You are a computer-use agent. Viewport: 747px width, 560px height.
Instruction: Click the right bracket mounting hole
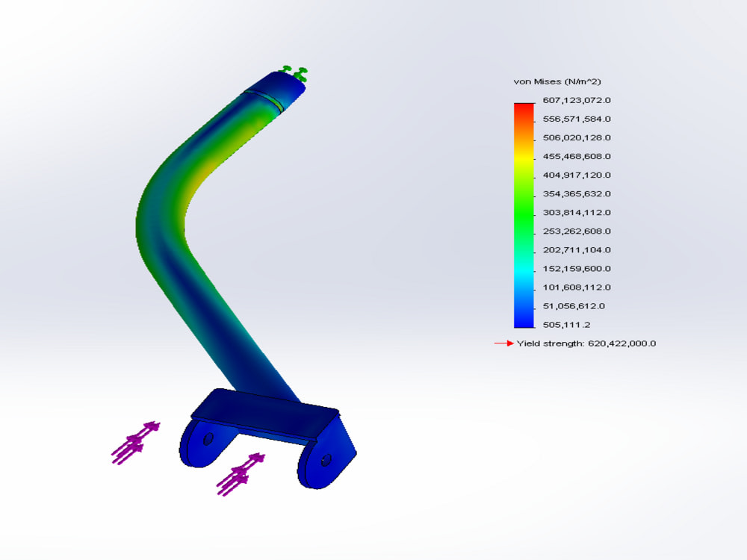[326, 460]
